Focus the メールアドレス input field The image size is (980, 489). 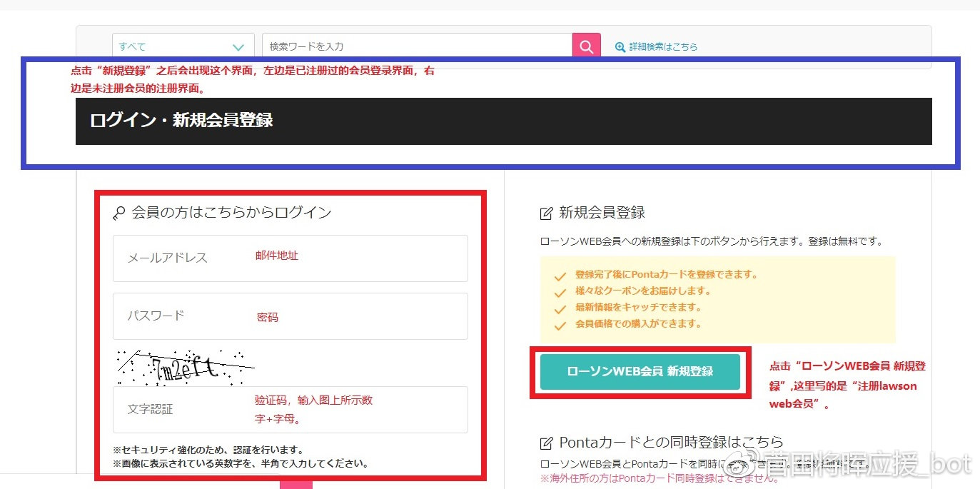tap(291, 258)
